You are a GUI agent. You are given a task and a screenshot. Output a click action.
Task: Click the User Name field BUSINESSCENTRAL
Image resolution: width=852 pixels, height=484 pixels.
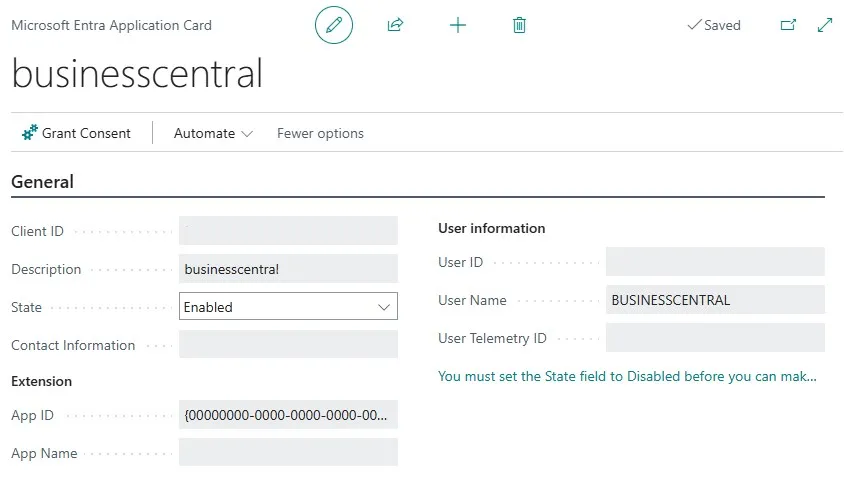coord(715,300)
